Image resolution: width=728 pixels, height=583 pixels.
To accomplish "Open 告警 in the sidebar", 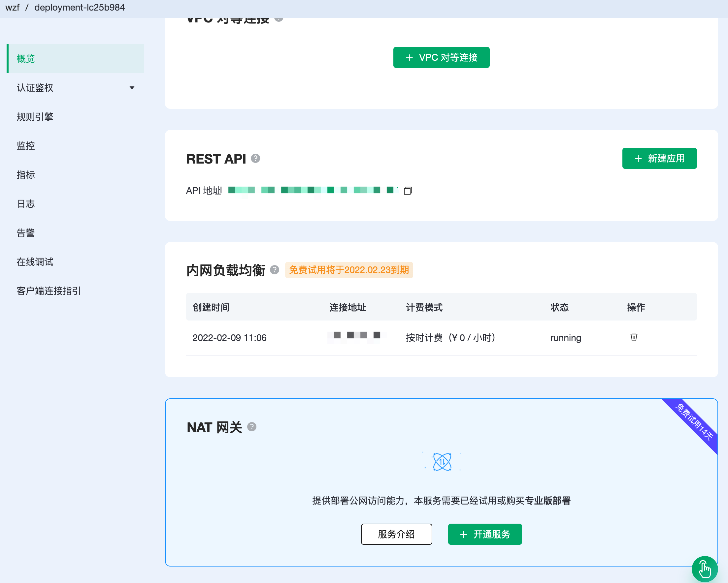I will tap(26, 233).
